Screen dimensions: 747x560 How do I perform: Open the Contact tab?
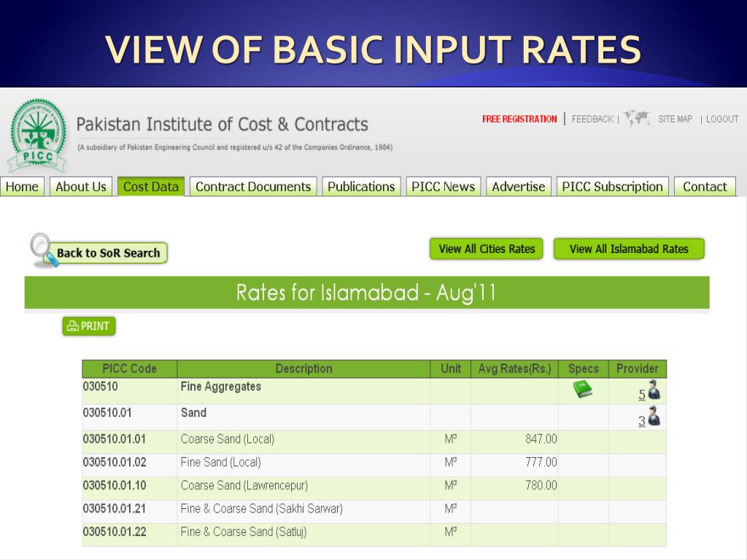(705, 187)
